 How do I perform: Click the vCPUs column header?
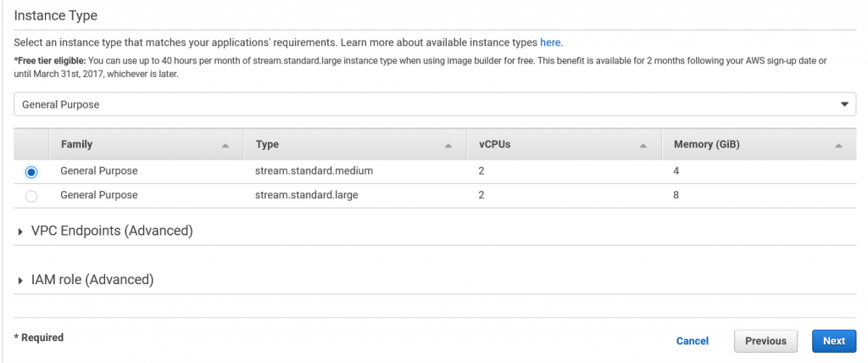click(494, 145)
